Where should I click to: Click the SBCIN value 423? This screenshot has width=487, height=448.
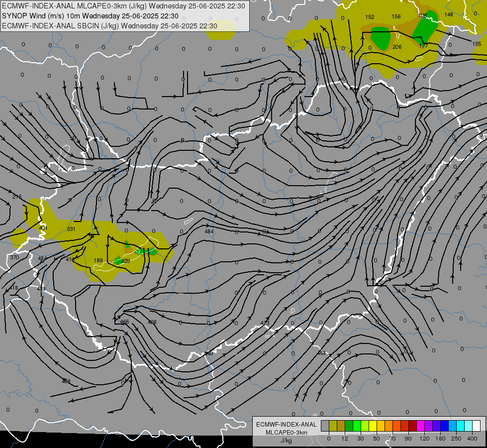tap(265, 324)
